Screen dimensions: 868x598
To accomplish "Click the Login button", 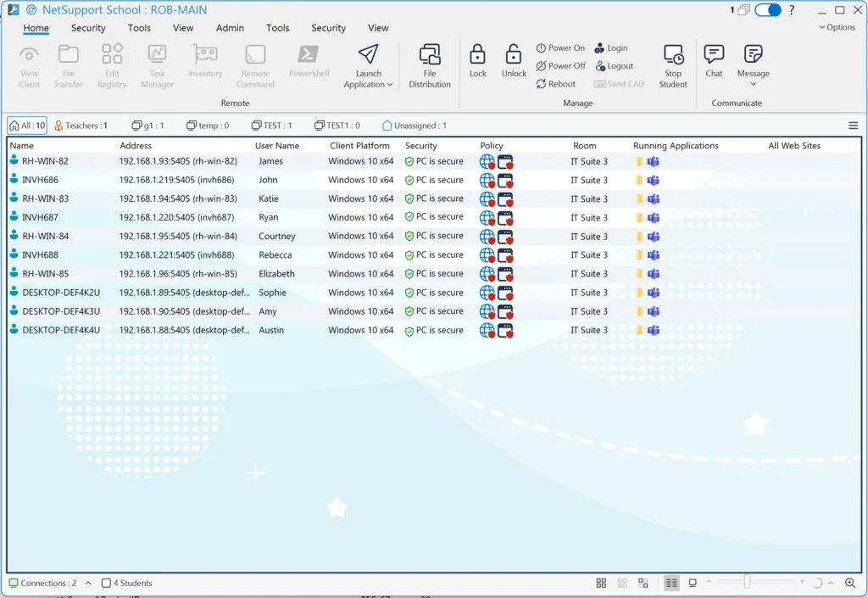I will click(611, 48).
